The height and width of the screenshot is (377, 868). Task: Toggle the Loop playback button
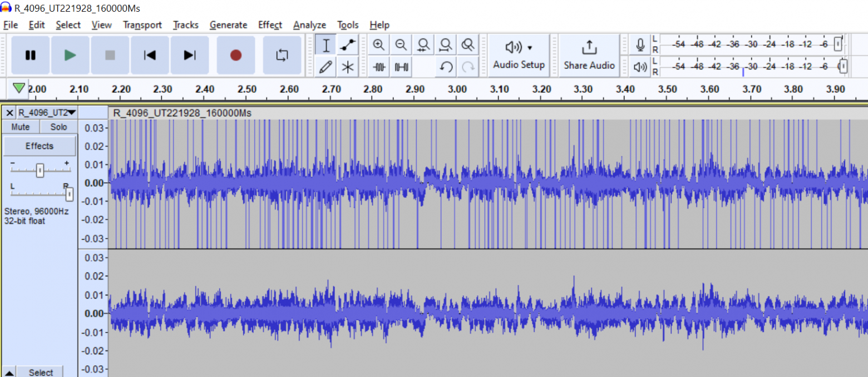[282, 55]
